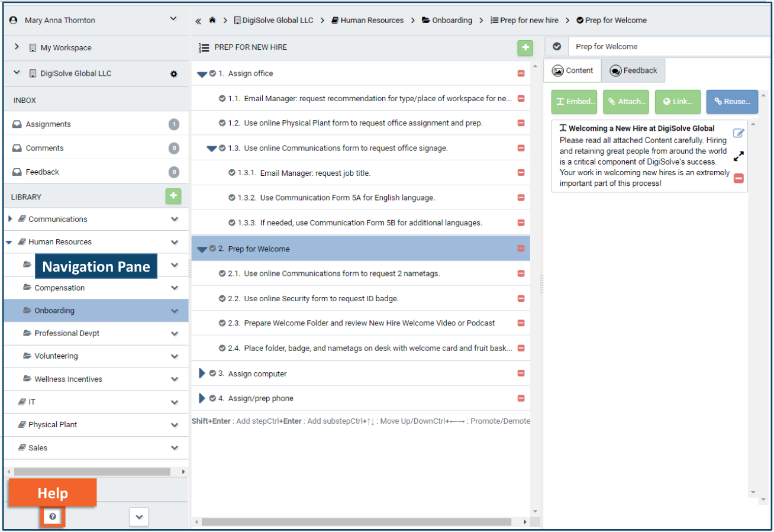Delete step 1.2 Physical Plant form
This screenshot has width=774, height=532.
point(521,123)
